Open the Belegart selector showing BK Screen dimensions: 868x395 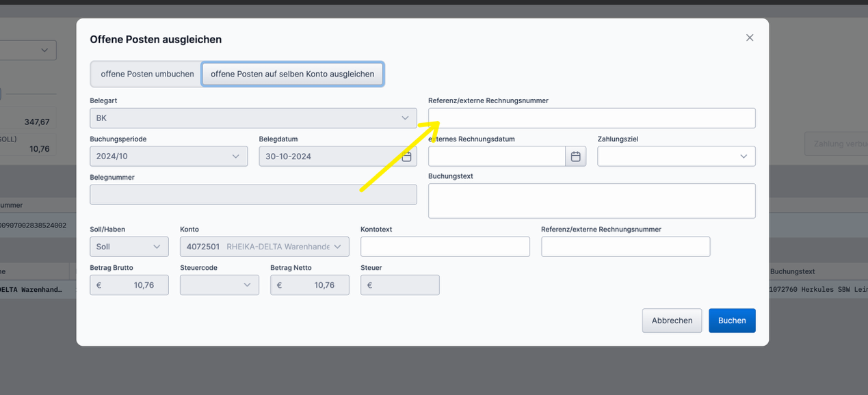[x=253, y=118]
